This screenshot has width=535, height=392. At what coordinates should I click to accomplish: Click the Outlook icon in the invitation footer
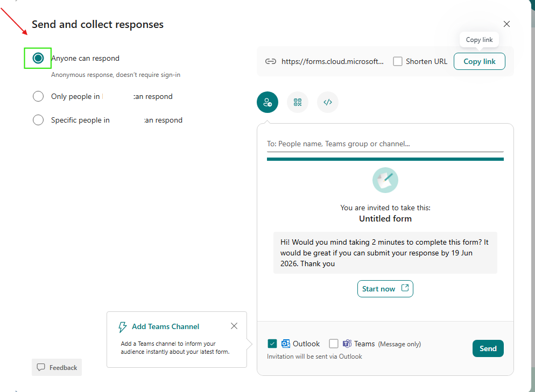(x=286, y=344)
